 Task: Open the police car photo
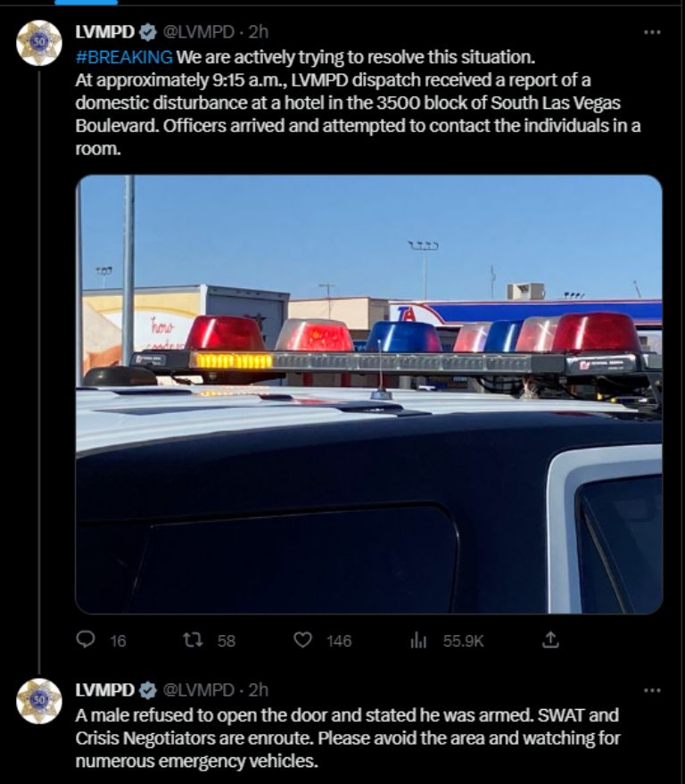tap(369, 394)
